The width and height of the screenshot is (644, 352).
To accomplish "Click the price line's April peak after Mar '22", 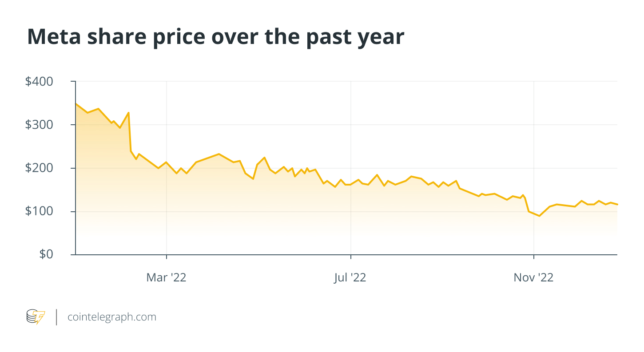I will 219,154.
